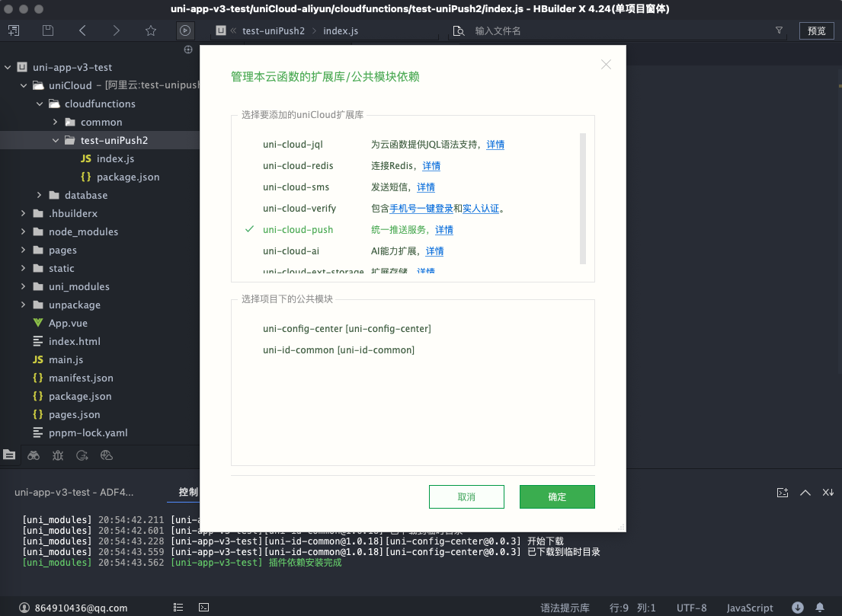This screenshot has width=842, height=616.
Task: Click the notification bell icon
Action: 820,608
